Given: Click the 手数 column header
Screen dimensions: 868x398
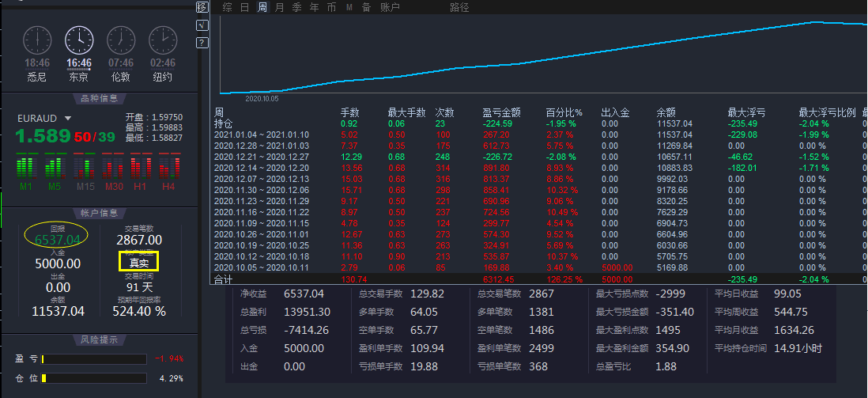Looking at the screenshot, I should click(x=350, y=112).
